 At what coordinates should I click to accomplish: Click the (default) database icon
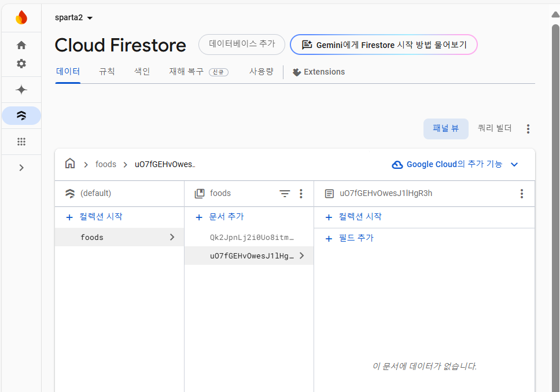(70, 194)
